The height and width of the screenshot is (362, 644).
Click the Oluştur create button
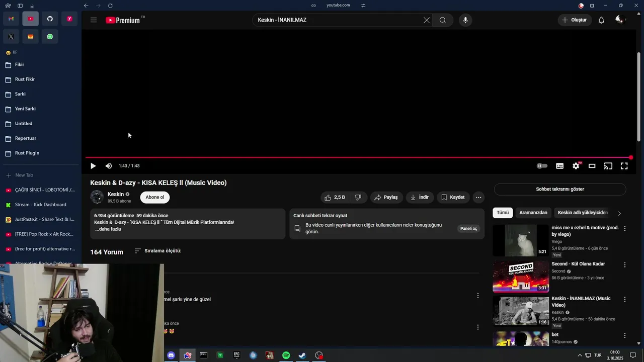point(575,20)
